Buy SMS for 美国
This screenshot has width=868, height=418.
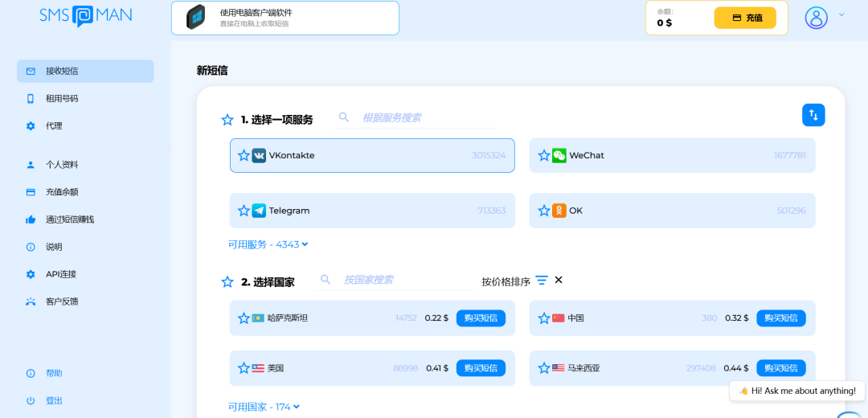click(x=481, y=367)
